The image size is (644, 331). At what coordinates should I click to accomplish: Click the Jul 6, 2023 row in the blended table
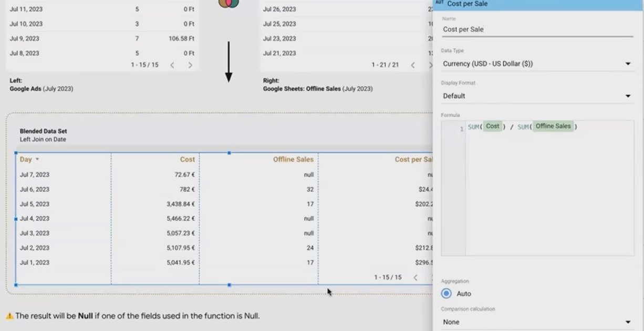tap(224, 189)
